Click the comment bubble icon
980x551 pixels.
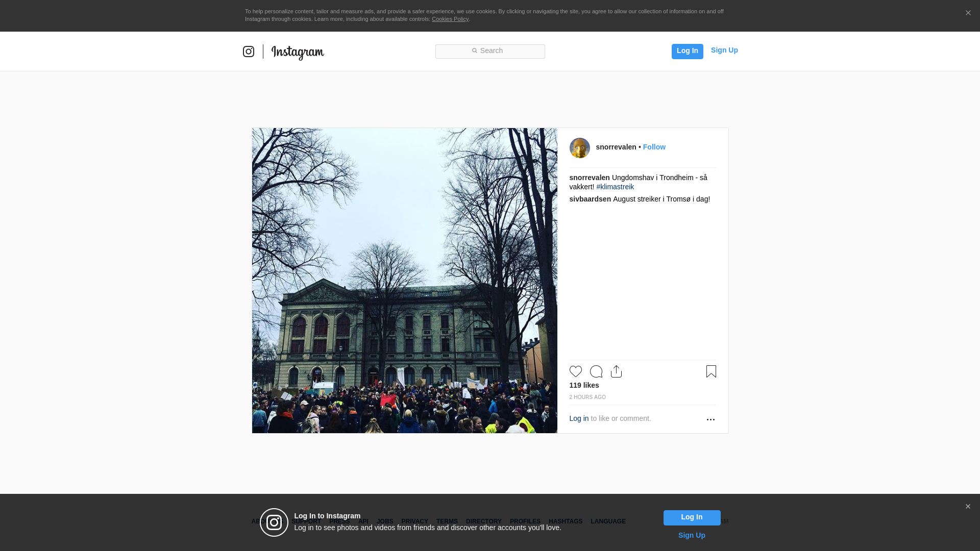pyautogui.click(x=596, y=371)
